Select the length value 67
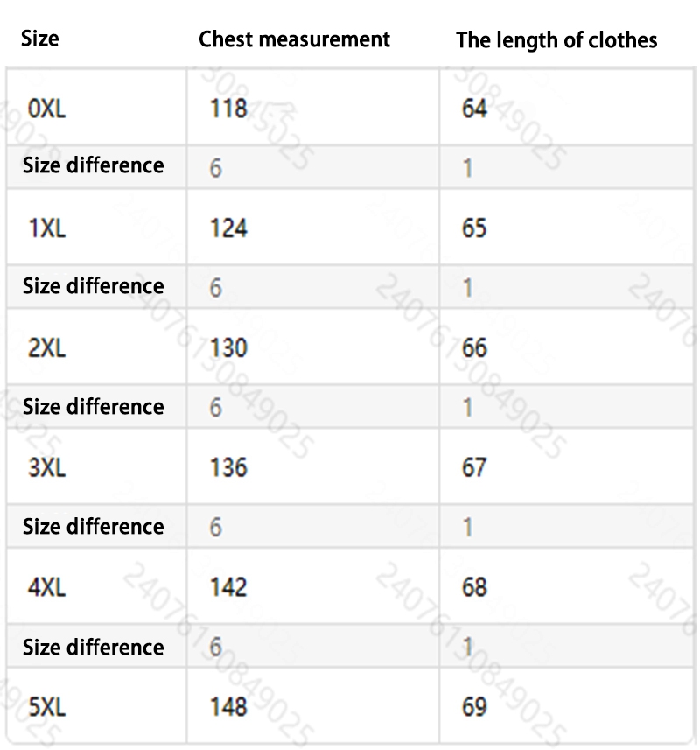Image resolution: width=700 pixels, height=750 pixels. (x=474, y=467)
